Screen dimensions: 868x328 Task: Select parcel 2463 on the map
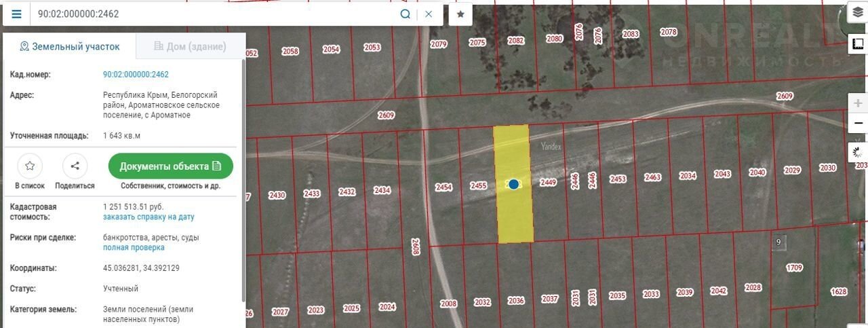(x=652, y=178)
